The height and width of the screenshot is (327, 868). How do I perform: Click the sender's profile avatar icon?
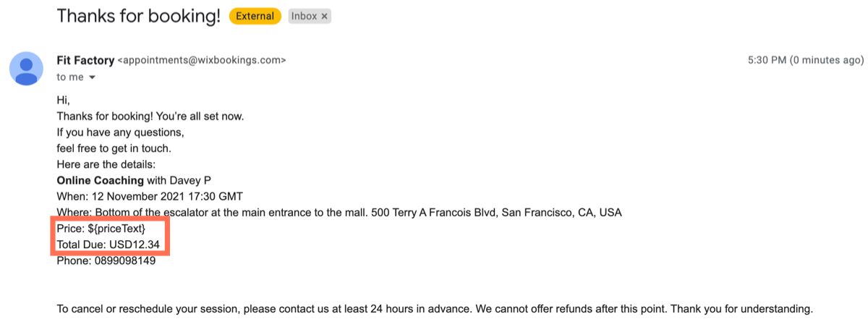(x=27, y=69)
